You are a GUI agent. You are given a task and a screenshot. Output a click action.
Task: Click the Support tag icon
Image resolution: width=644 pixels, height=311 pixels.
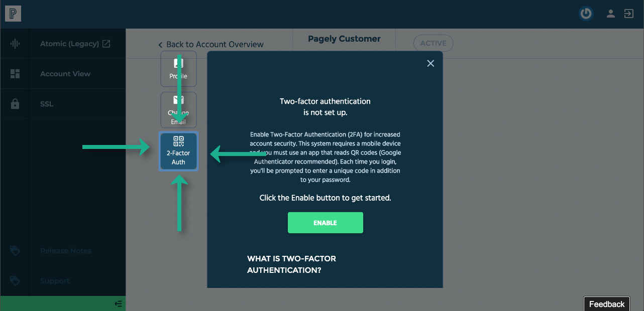15,281
